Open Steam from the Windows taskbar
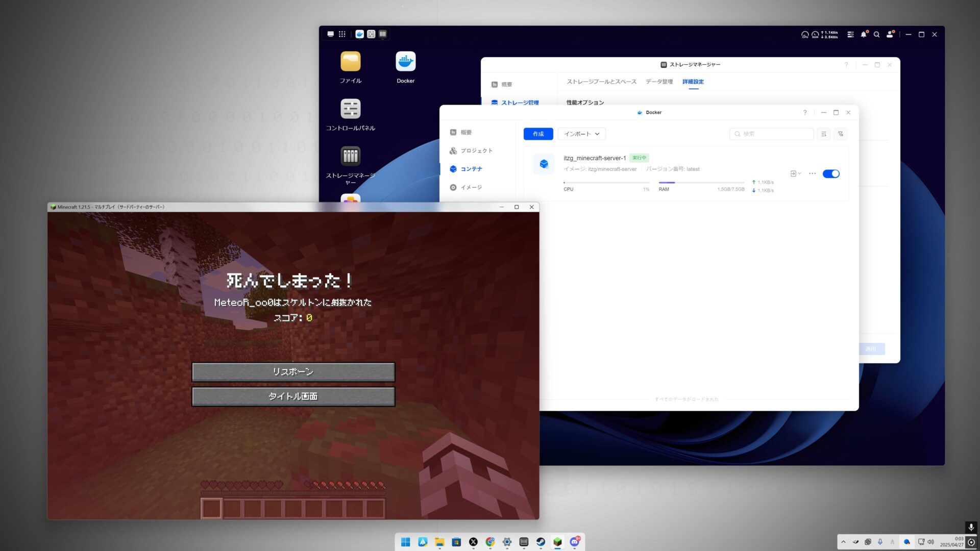This screenshot has height=551, width=980. (541, 542)
